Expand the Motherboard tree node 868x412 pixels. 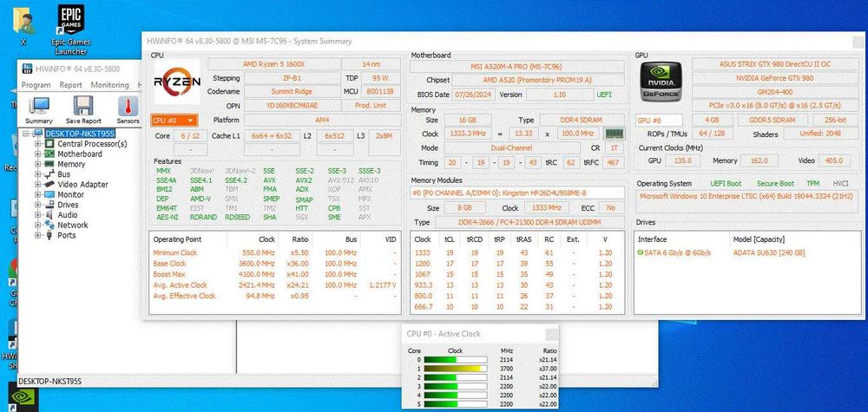point(38,154)
